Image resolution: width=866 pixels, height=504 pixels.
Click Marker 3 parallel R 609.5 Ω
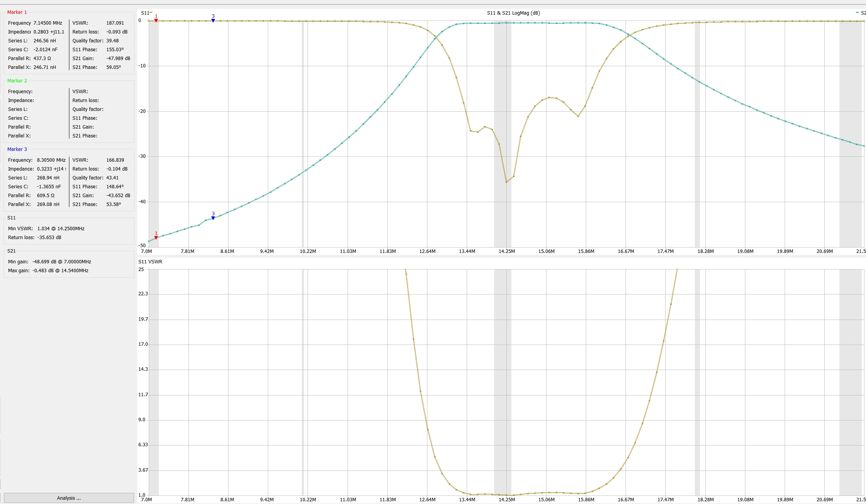(45, 196)
